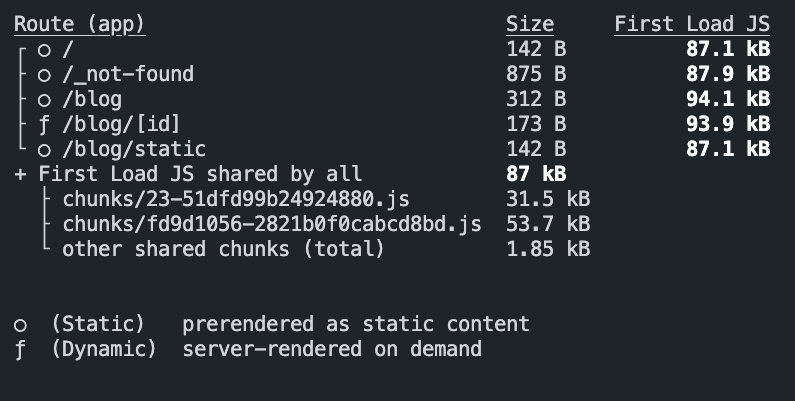The image size is (795, 401).
Task: Click the bold 87 kB shared size value
Action: click(536, 174)
